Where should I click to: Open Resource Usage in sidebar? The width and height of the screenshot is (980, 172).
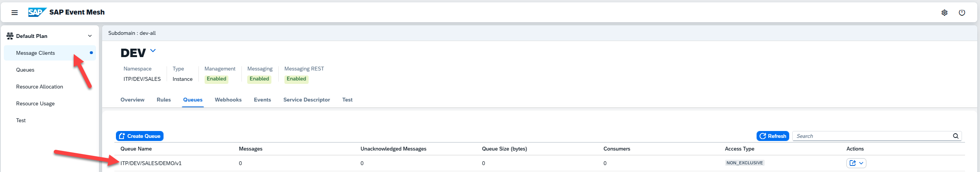pos(35,103)
